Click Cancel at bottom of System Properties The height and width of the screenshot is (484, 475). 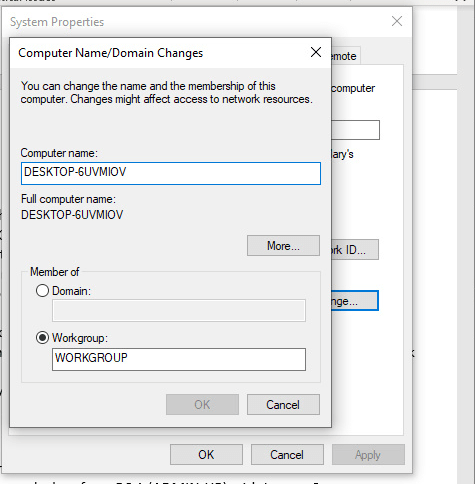pos(287,454)
